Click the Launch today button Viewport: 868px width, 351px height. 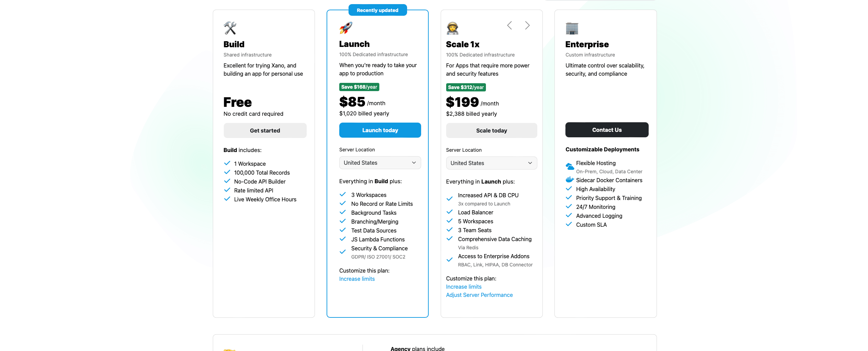[380, 130]
